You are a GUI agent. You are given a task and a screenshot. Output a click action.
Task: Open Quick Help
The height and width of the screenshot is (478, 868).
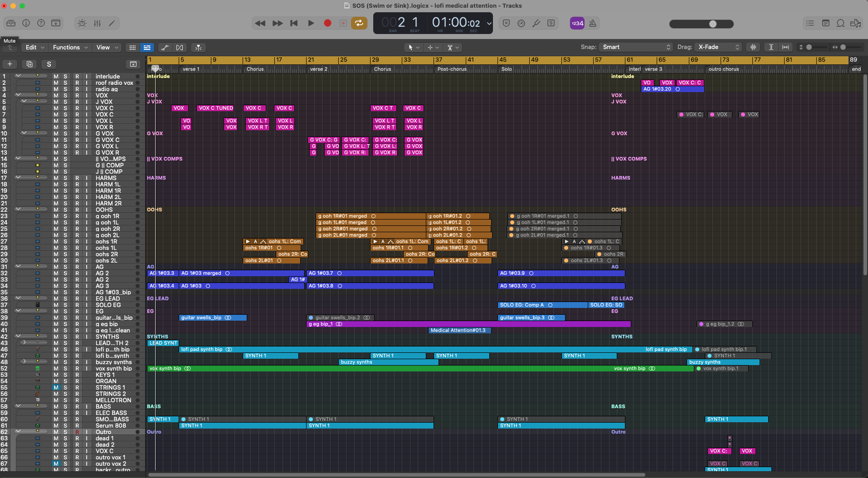click(41, 23)
